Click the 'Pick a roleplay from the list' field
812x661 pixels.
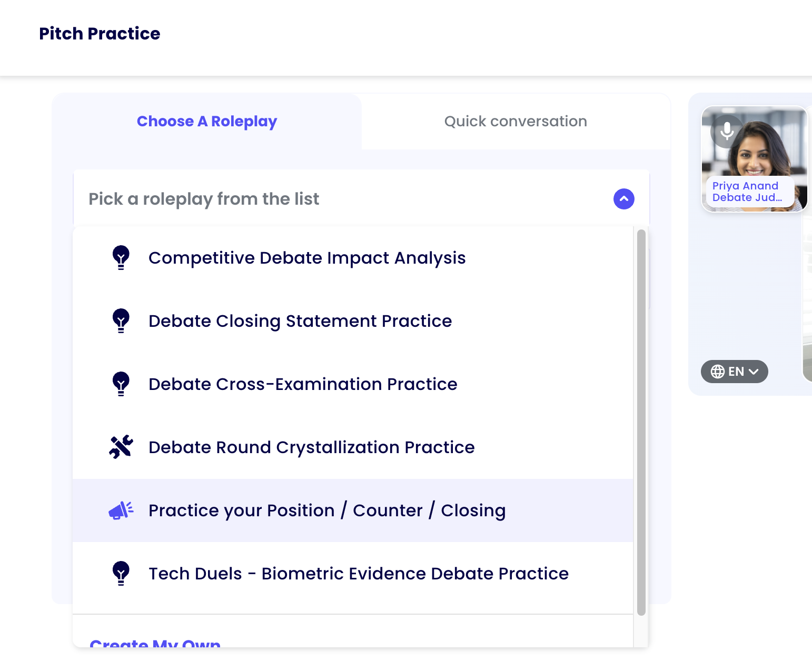pyautogui.click(x=337, y=199)
